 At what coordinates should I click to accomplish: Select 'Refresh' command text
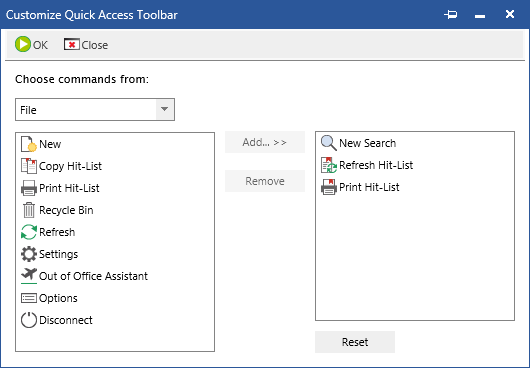coord(57,232)
